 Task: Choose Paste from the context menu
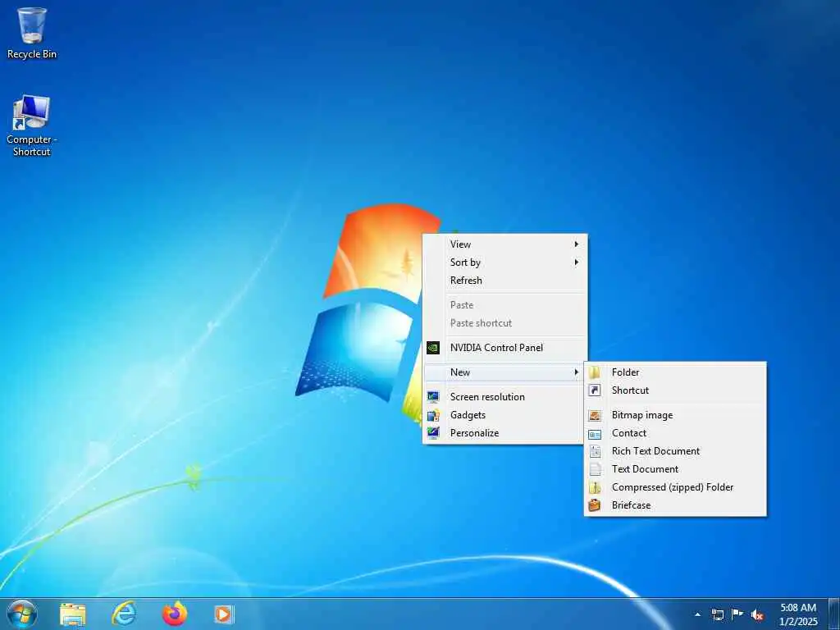tap(504, 305)
